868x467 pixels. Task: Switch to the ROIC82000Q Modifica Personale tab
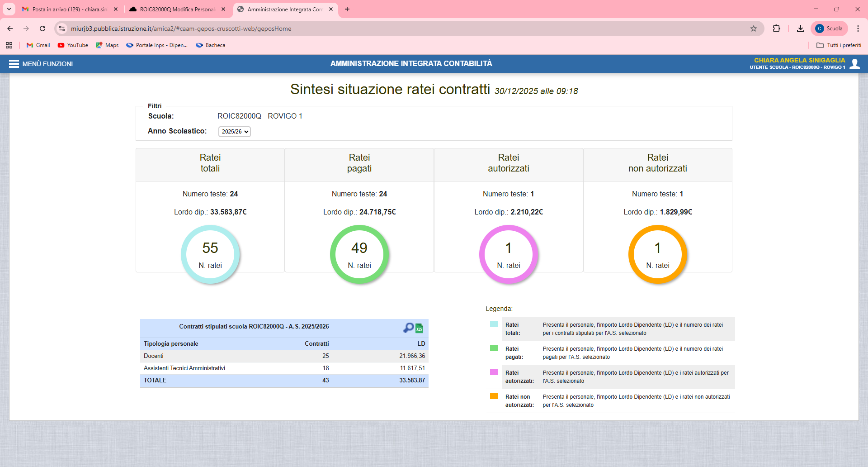[x=177, y=9]
